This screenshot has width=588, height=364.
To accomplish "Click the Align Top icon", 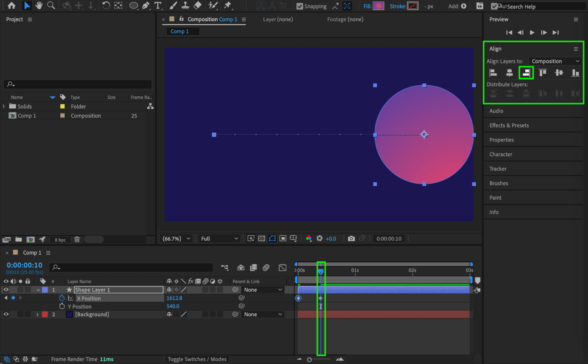I will pyautogui.click(x=542, y=73).
